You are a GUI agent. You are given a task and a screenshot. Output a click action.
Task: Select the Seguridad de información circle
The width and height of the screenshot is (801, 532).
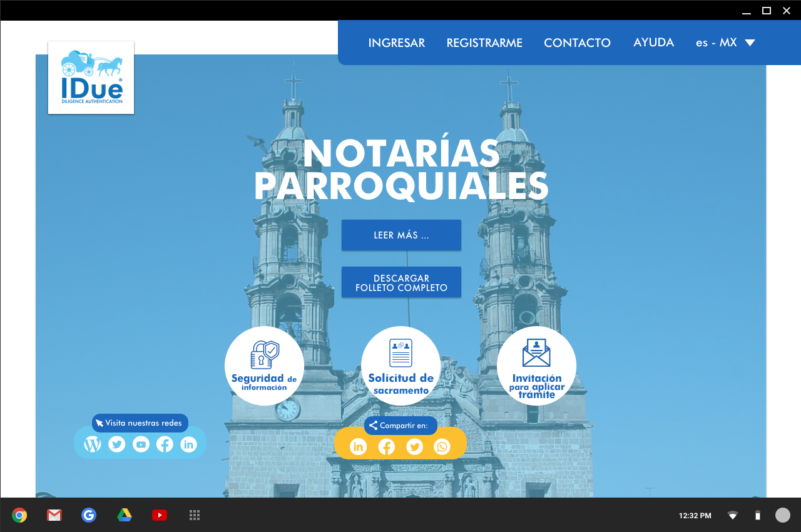click(264, 366)
